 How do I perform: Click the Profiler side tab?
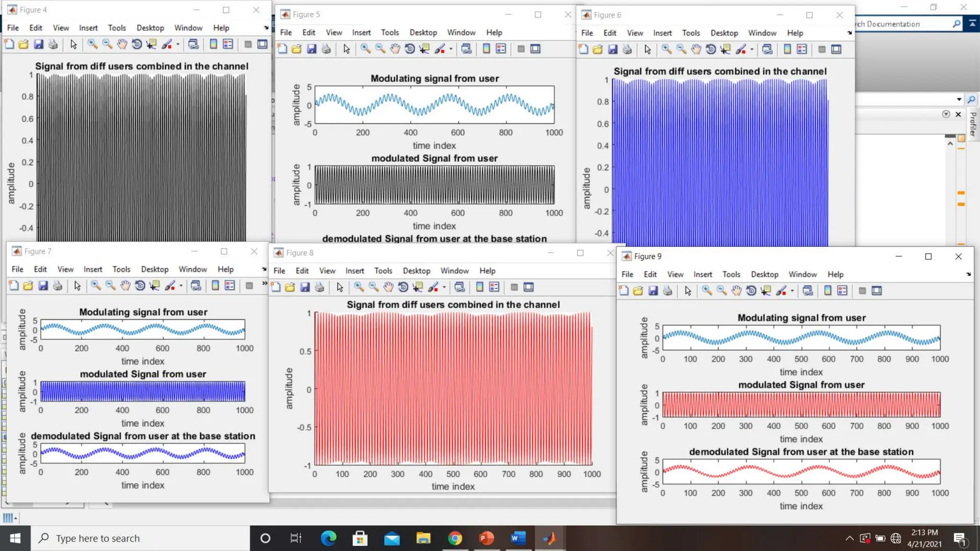pyautogui.click(x=973, y=124)
